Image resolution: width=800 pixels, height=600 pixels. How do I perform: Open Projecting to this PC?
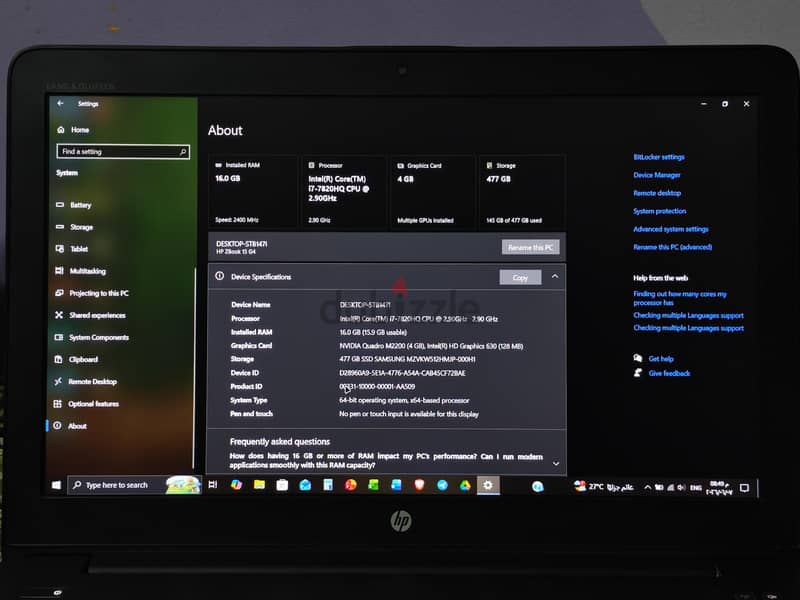pos(92,293)
